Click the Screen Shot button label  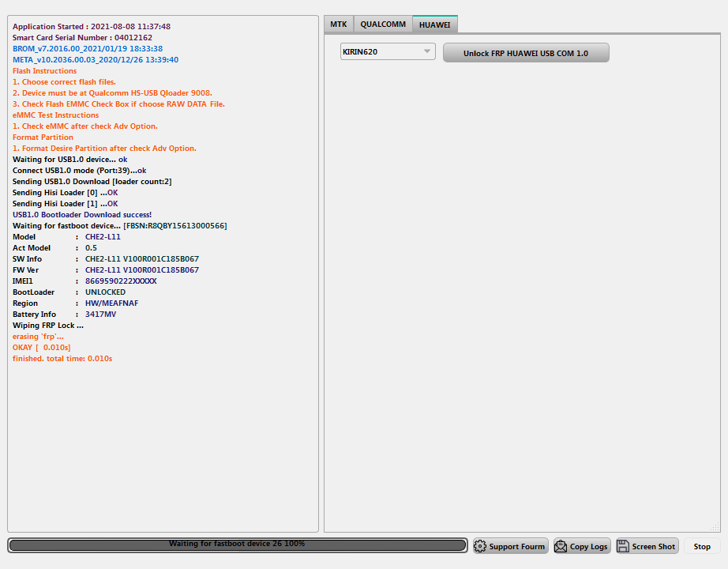[653, 547]
